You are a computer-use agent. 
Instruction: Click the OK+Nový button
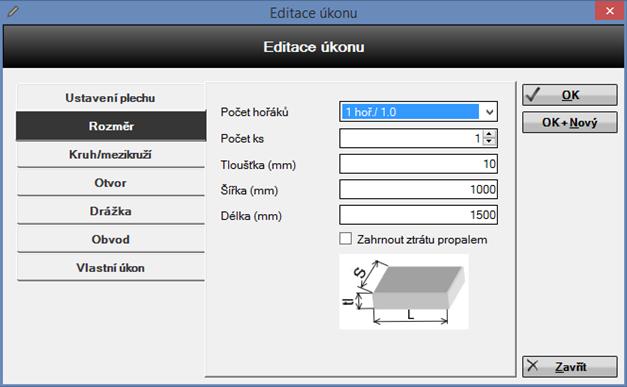coord(569,122)
